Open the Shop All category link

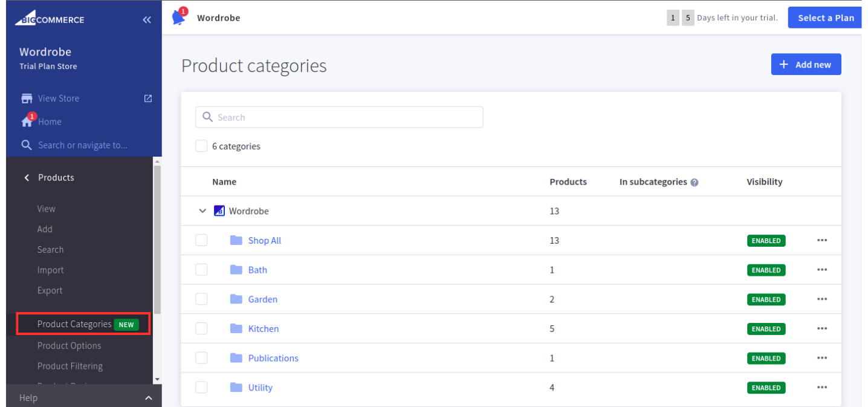click(265, 241)
